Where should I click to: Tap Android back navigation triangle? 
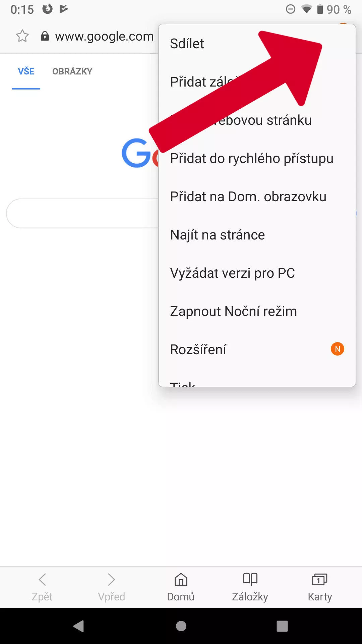click(78, 626)
